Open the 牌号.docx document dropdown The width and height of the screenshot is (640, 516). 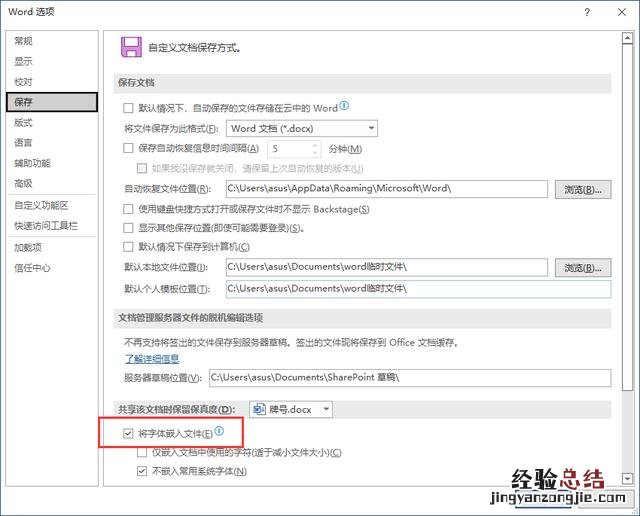(x=291, y=409)
